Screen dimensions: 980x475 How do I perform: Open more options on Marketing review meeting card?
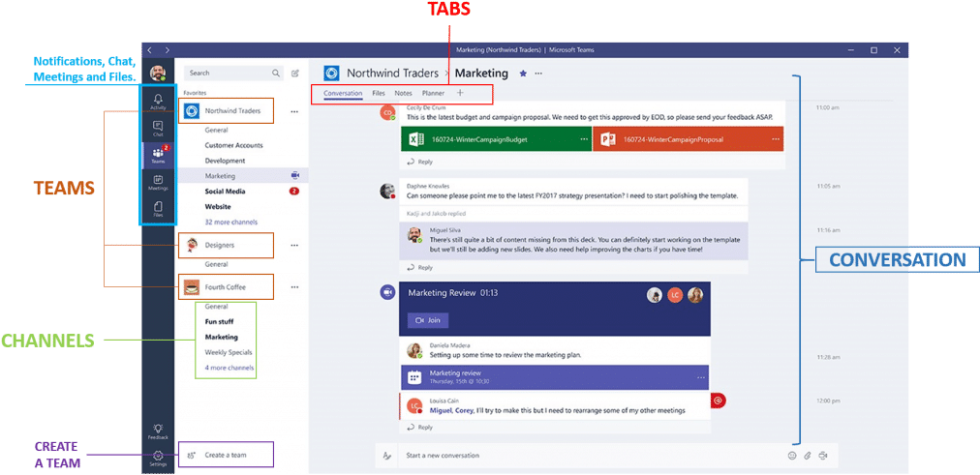(x=701, y=377)
